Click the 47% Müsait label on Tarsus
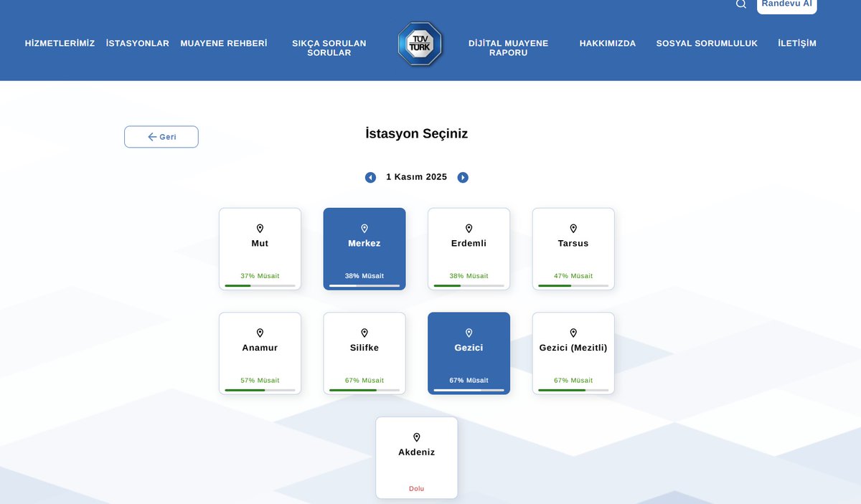Viewport: 861px width, 504px height. 573,276
